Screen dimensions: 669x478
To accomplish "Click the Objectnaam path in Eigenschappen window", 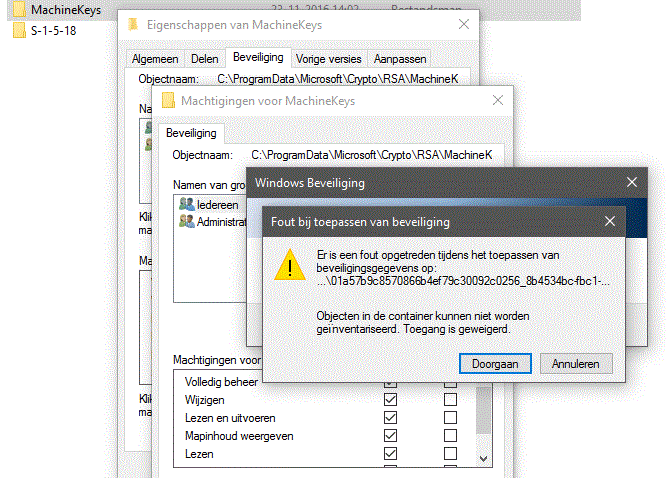I will [337, 79].
